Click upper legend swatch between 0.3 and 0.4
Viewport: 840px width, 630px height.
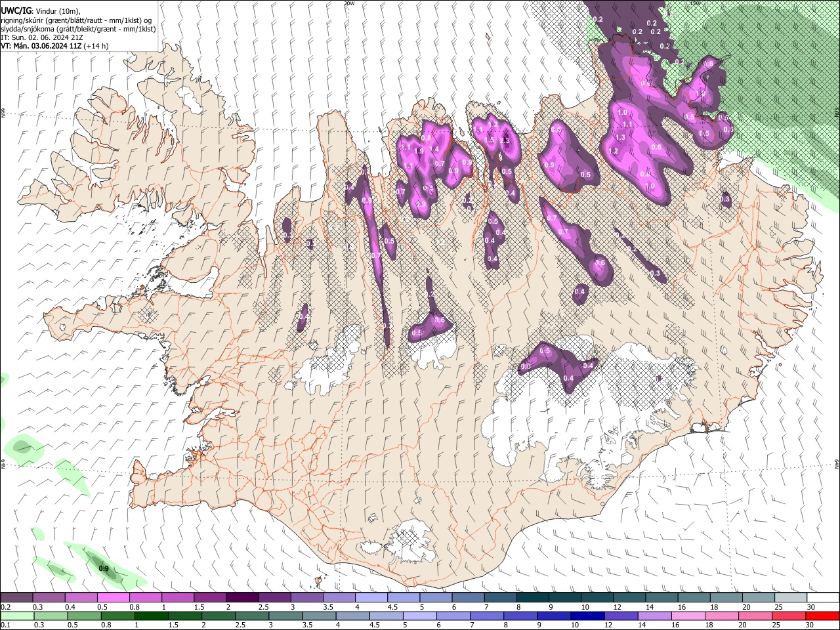[49, 597]
